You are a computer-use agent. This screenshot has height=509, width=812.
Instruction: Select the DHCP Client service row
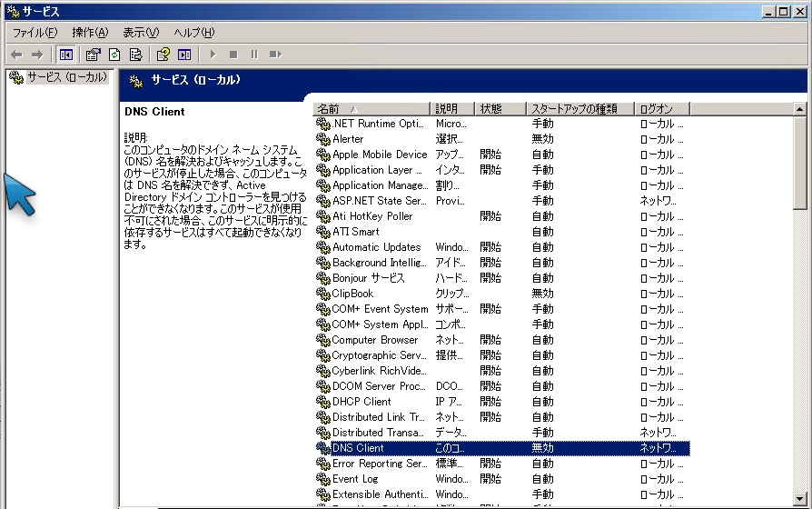point(361,402)
